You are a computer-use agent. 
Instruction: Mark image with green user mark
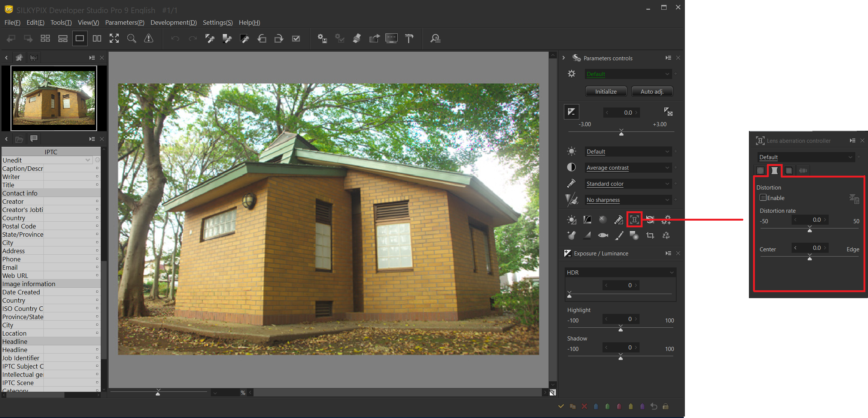[607, 406]
